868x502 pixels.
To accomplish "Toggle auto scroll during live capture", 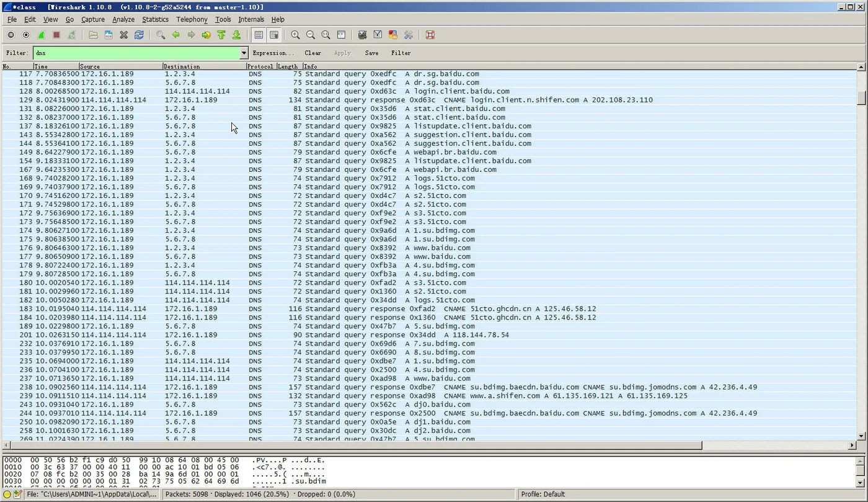I will pos(273,35).
